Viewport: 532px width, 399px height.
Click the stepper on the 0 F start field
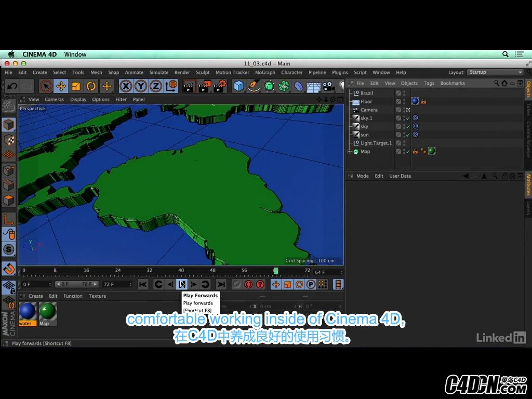coord(50,284)
